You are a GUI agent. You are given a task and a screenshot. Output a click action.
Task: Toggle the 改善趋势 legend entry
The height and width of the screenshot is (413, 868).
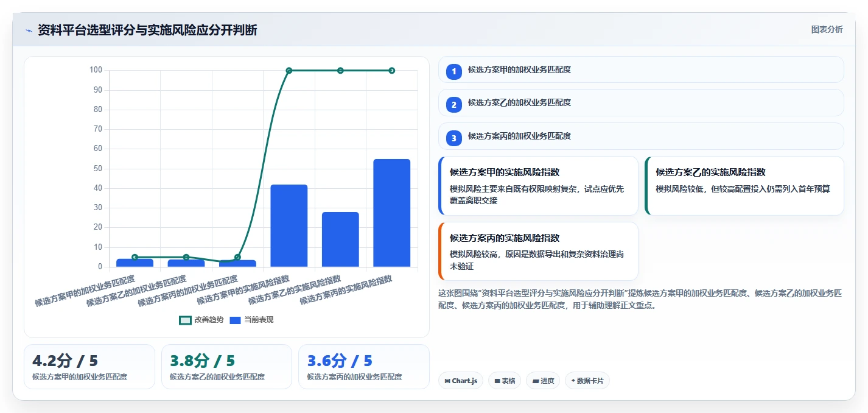201,320
